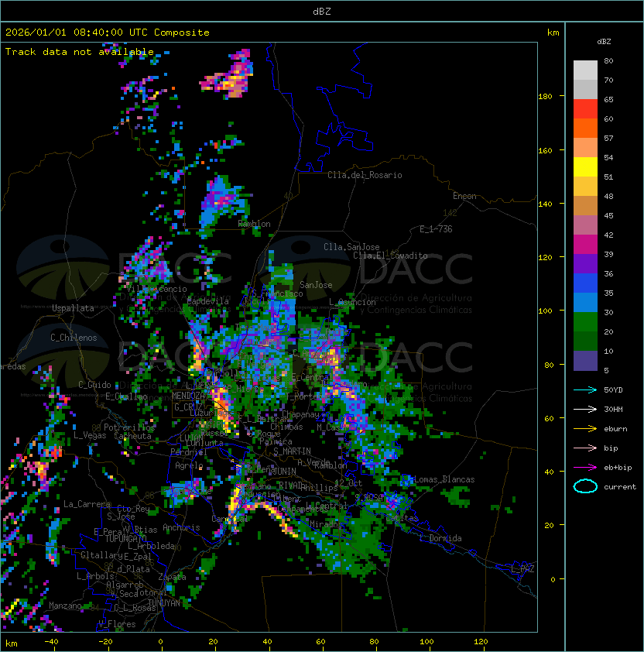Click the 'Encon' map label
Viewport: 644px width, 652px height.
pos(464,196)
